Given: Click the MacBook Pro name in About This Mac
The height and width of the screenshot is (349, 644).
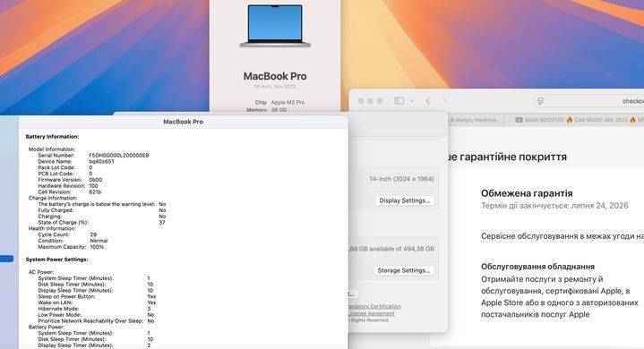Looking at the screenshot, I should click(275, 76).
